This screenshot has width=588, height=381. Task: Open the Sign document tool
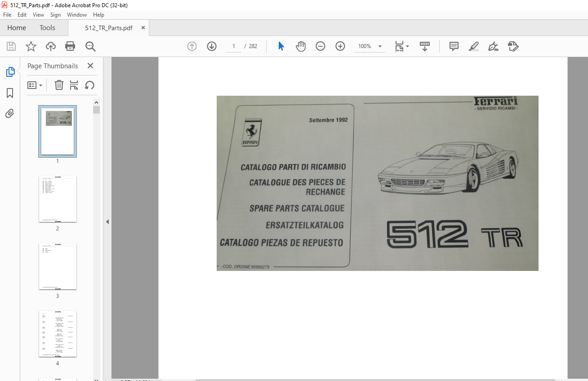coord(494,46)
